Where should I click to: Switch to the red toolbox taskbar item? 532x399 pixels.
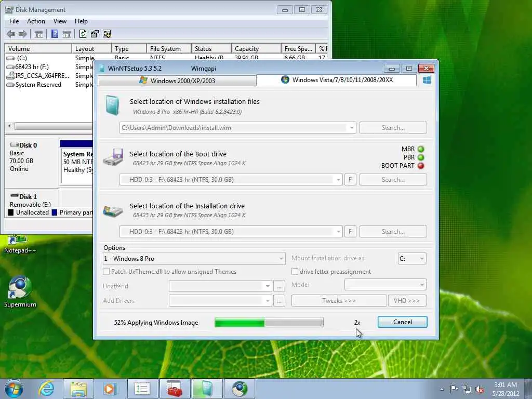pos(175,389)
